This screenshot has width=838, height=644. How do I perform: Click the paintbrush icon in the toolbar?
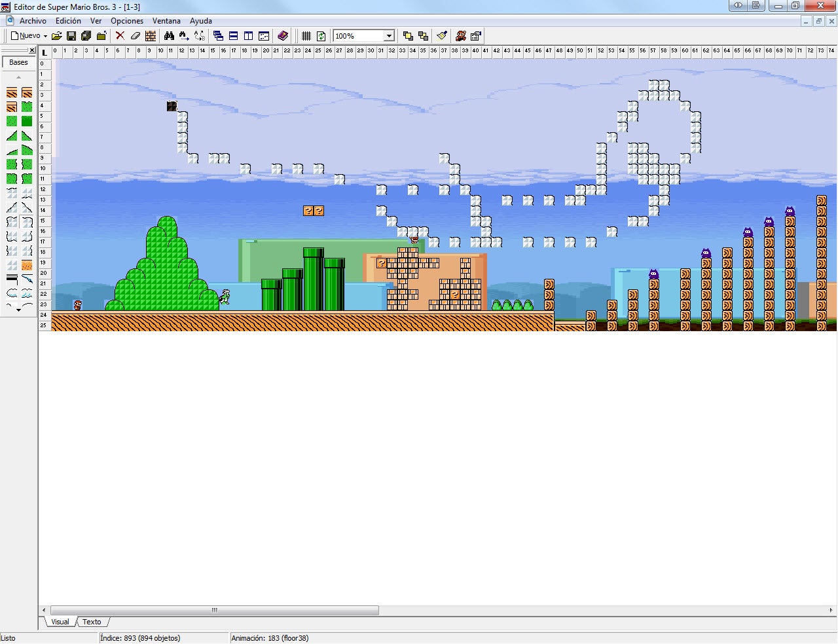click(442, 36)
